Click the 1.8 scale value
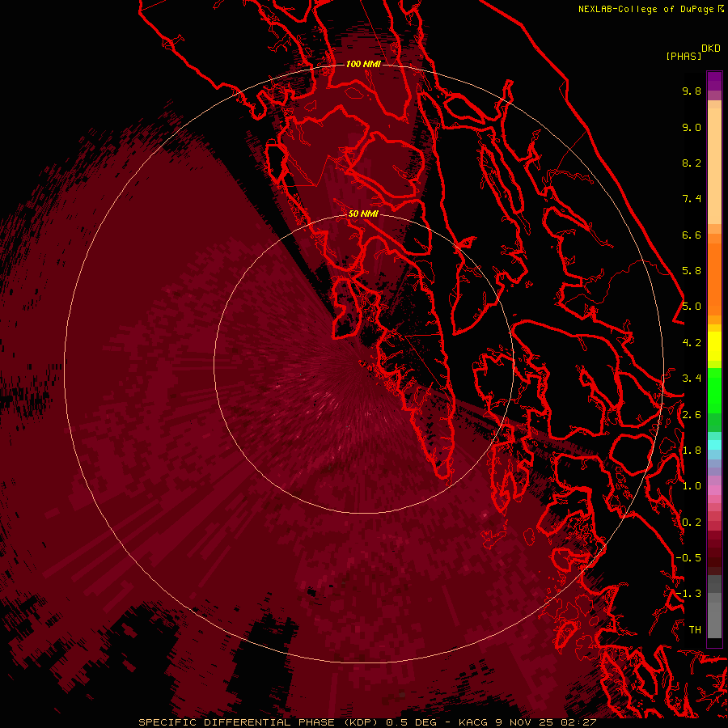Image resolution: width=728 pixels, height=728 pixels. (x=692, y=451)
